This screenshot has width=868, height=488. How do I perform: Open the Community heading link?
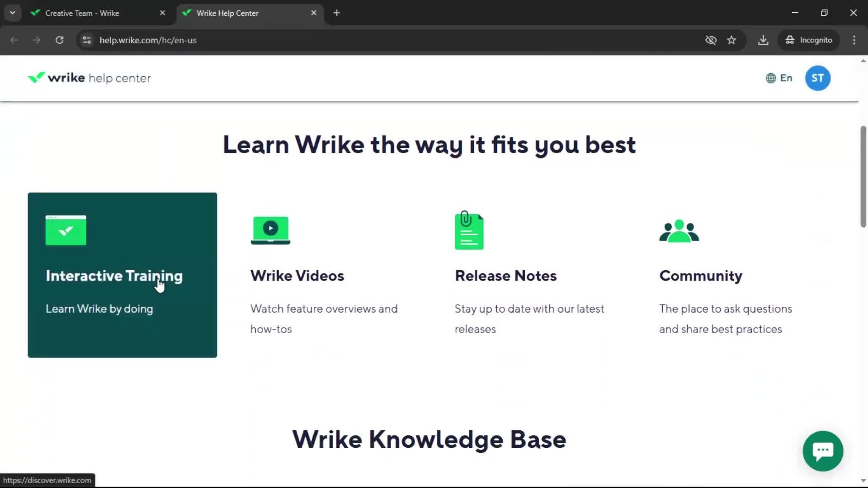point(701,276)
